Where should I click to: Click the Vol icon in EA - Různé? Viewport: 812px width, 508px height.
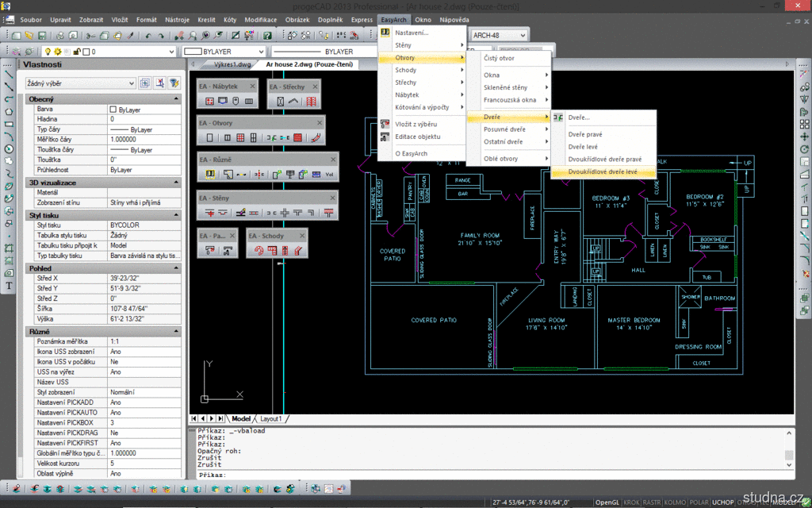(329, 175)
